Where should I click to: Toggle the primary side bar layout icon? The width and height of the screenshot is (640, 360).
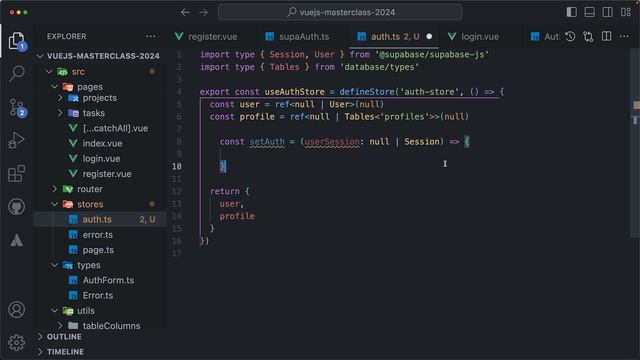tap(571, 12)
